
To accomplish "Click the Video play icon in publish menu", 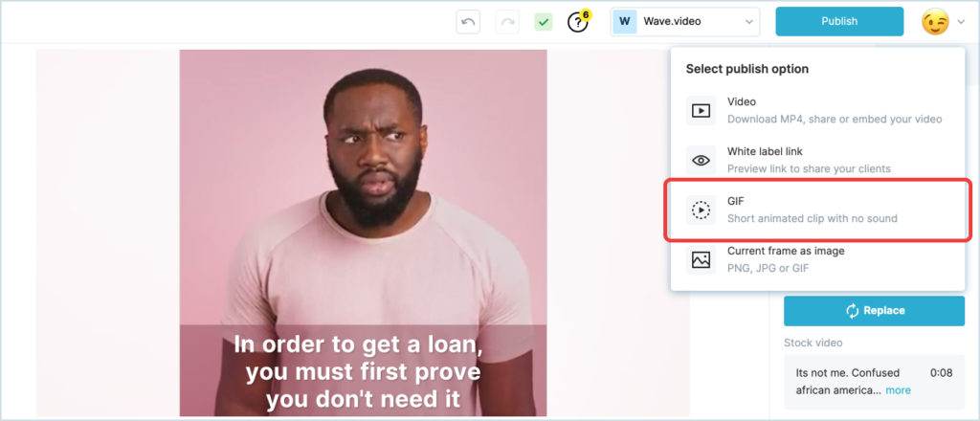I will point(701,111).
